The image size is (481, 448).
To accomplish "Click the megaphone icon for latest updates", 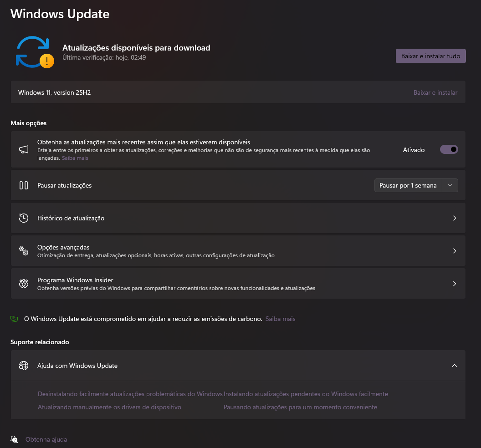I will pyautogui.click(x=24, y=150).
